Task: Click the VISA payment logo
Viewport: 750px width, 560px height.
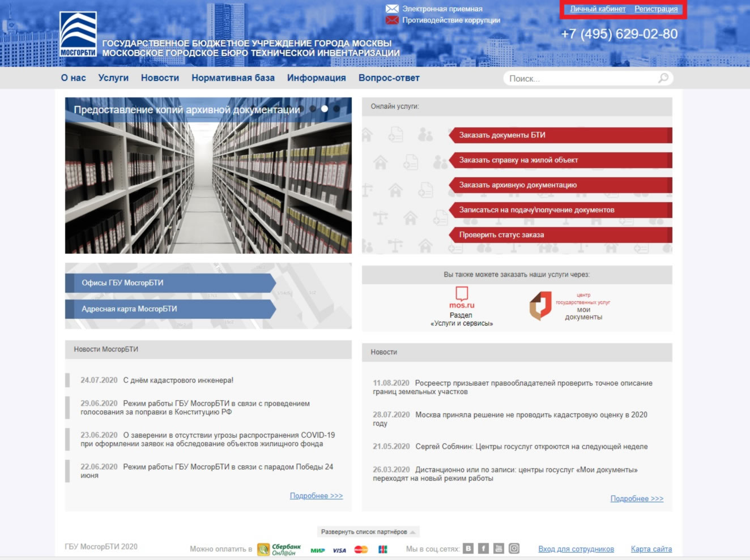Action: [x=339, y=550]
